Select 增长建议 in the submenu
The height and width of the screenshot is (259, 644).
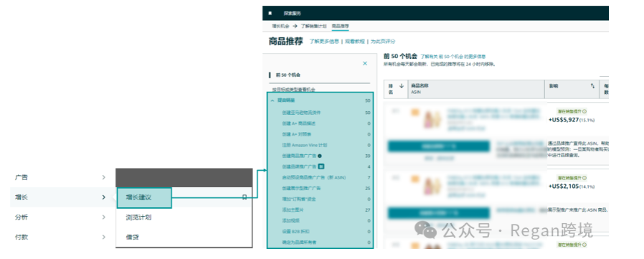[143, 198]
